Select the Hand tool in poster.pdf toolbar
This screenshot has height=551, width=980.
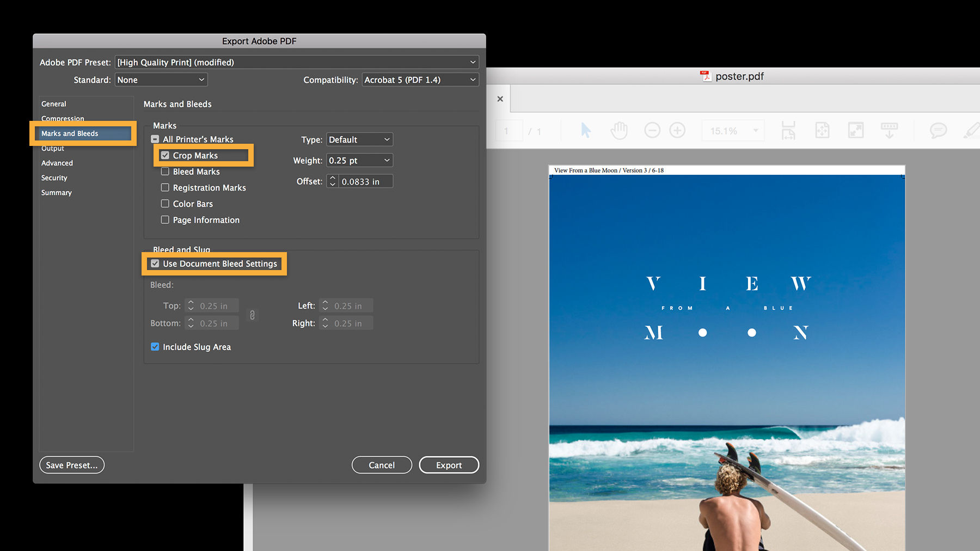pyautogui.click(x=618, y=130)
